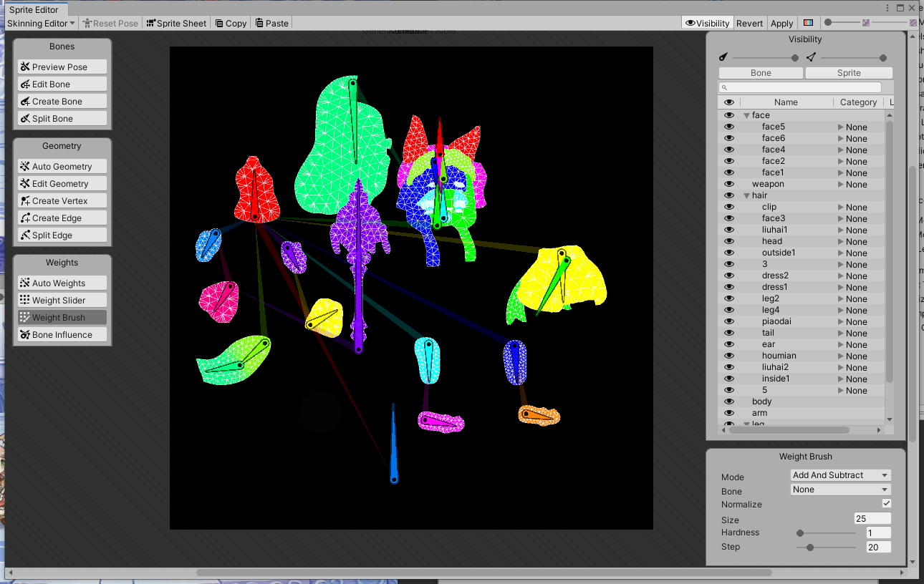The image size is (924, 584).
Task: Select the Split Edge tool
Action: click(62, 235)
